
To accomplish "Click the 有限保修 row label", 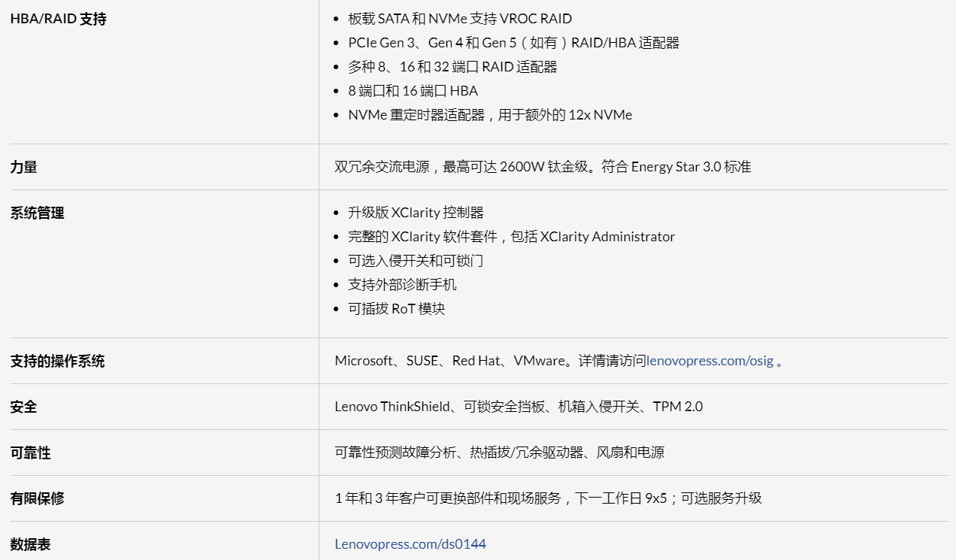I will (38, 498).
